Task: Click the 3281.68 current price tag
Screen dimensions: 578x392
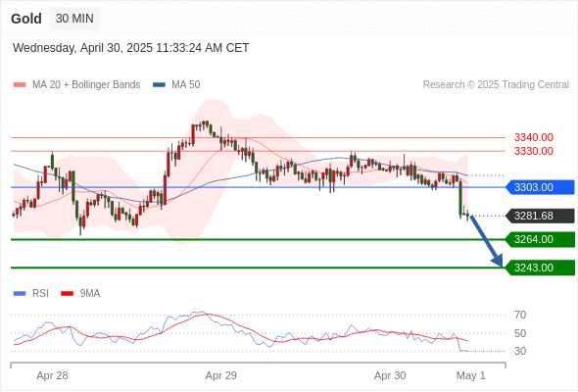Action: [x=540, y=216]
